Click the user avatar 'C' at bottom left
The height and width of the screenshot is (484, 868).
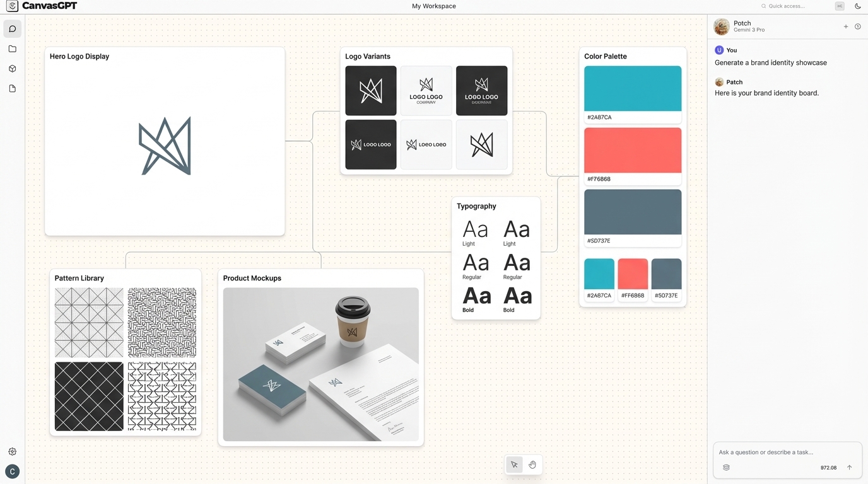[12, 471]
